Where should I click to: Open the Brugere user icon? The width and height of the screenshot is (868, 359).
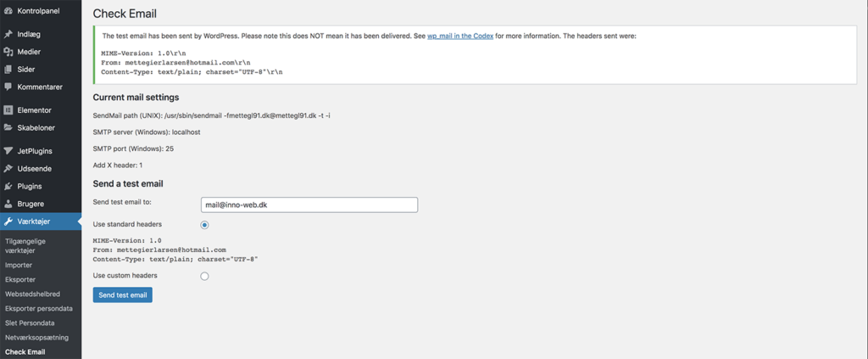click(8, 204)
